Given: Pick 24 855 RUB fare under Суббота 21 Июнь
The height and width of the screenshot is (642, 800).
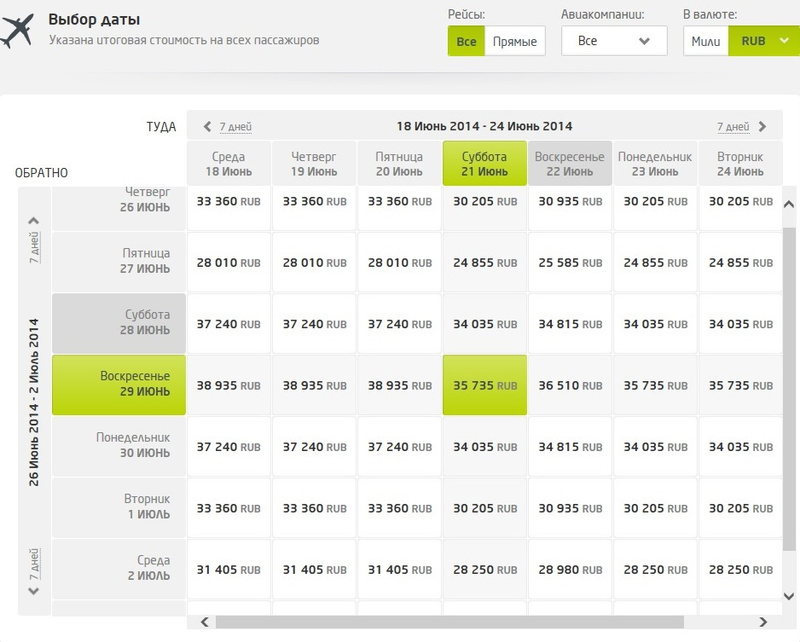Looking at the screenshot, I should tap(484, 263).
